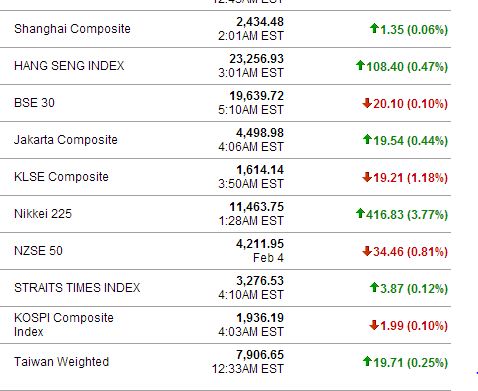This screenshot has height=391, width=478.
Task: Click the green up arrow for Taiwan Weighted
Action: tap(367, 361)
